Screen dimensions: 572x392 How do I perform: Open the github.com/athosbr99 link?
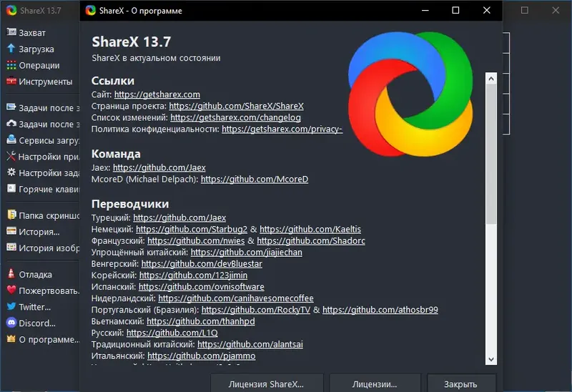[x=380, y=310]
